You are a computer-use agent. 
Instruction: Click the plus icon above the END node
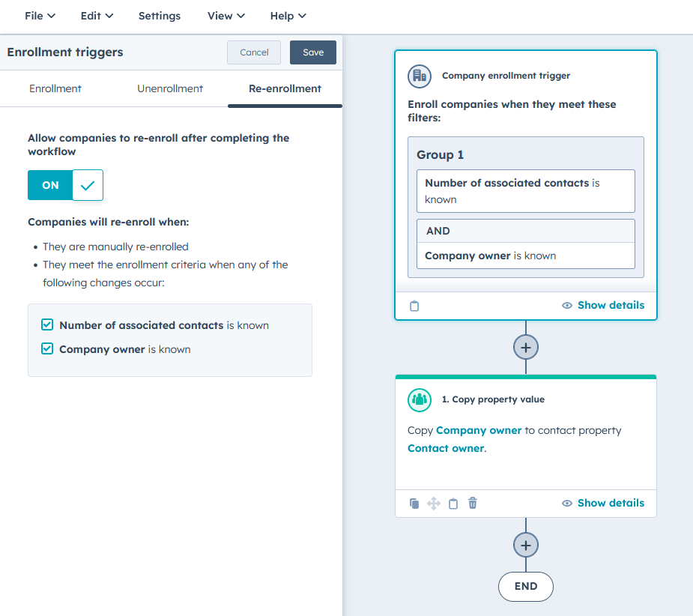(x=525, y=545)
